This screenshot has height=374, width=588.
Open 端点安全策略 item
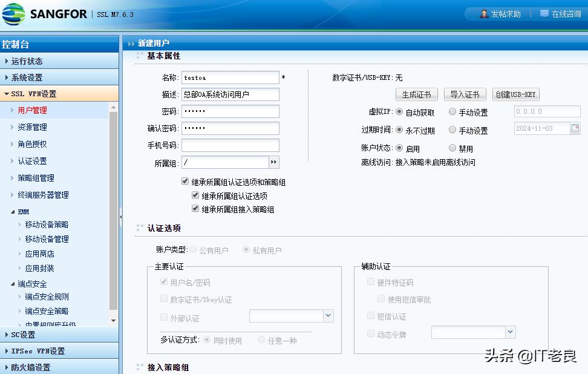47,311
